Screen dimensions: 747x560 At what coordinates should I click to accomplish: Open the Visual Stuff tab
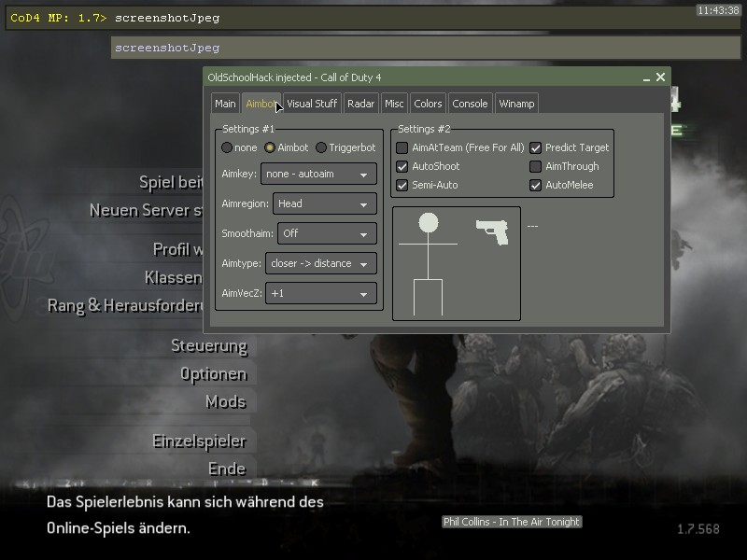312,104
